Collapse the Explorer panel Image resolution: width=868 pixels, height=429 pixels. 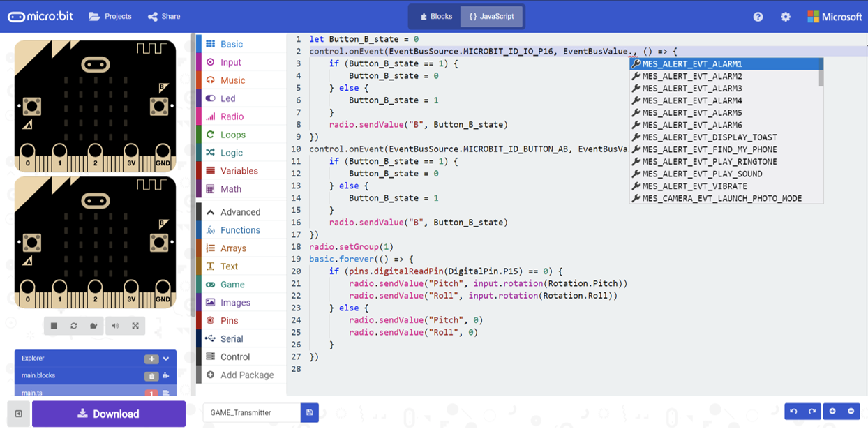(166, 359)
